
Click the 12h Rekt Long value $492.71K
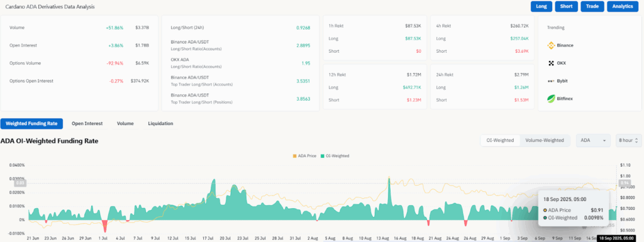point(412,87)
